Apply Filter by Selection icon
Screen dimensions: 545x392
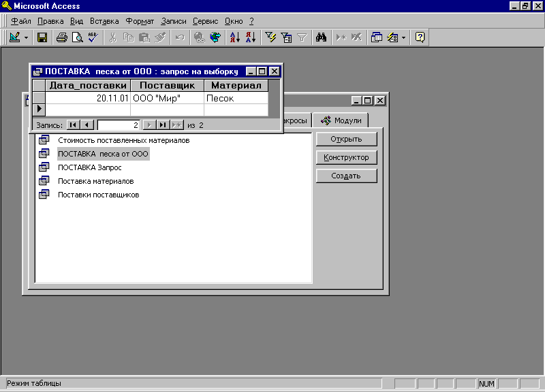click(x=270, y=37)
